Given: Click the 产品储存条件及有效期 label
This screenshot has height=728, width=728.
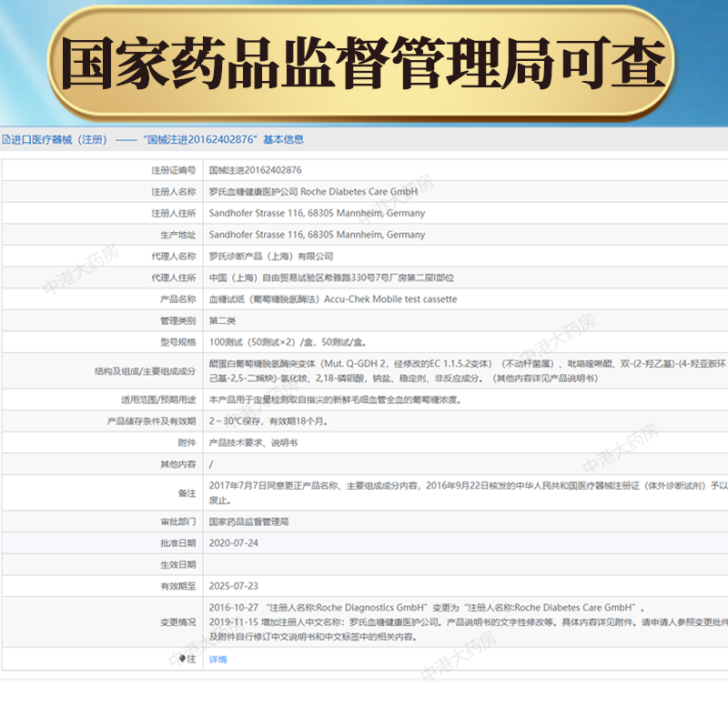Looking at the screenshot, I should 151,421.
